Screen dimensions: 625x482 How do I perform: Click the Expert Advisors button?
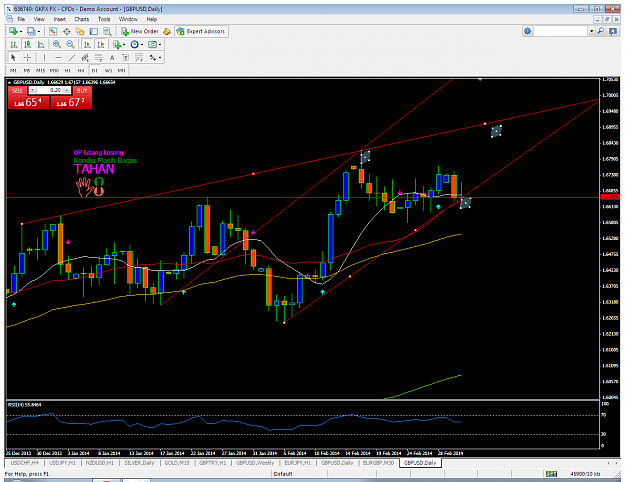click(201, 31)
